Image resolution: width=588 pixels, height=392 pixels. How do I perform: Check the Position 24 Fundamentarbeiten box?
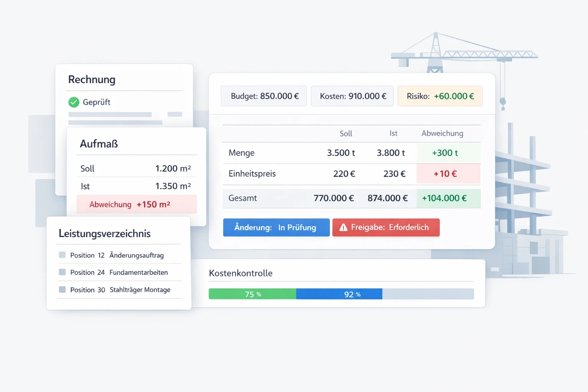[62, 272]
